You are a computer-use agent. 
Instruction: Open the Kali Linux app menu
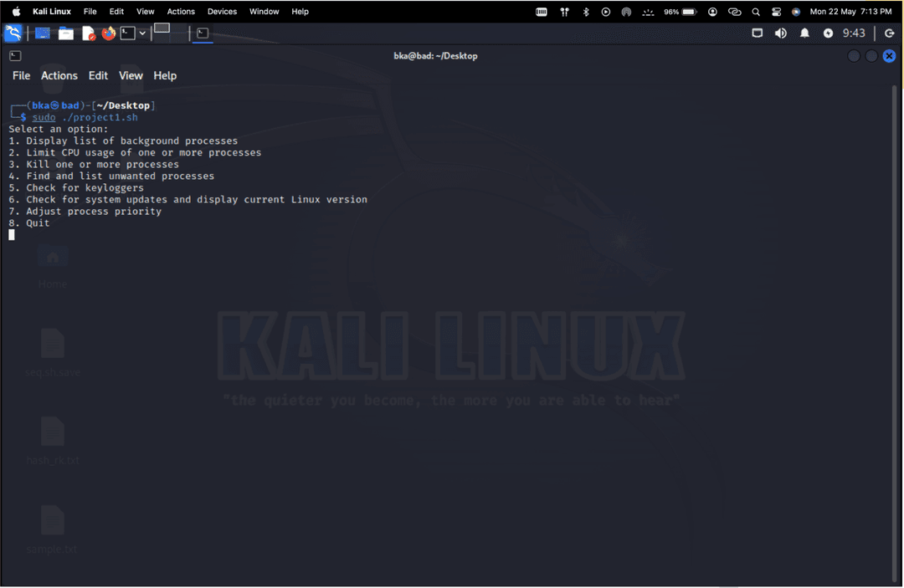pyautogui.click(x=52, y=12)
